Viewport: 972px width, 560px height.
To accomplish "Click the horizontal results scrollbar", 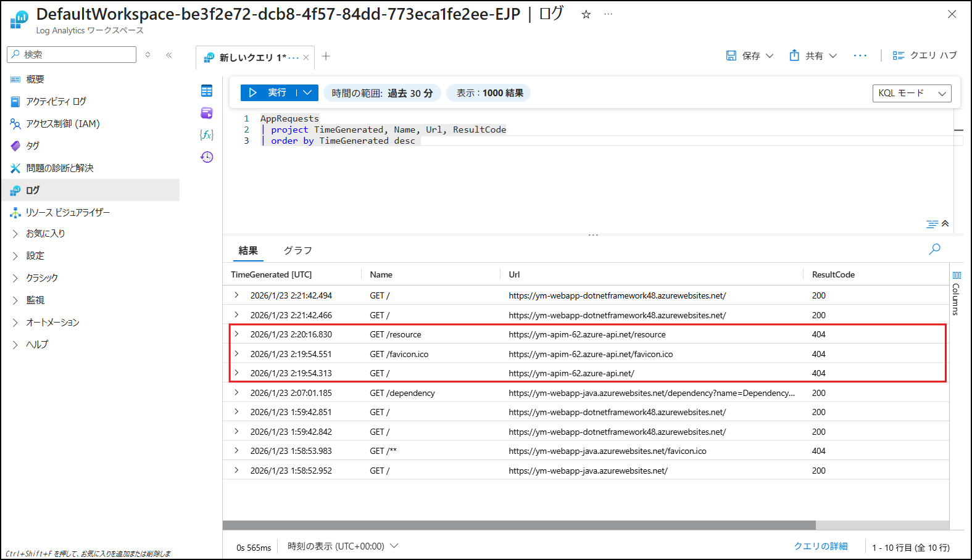I will [519, 525].
